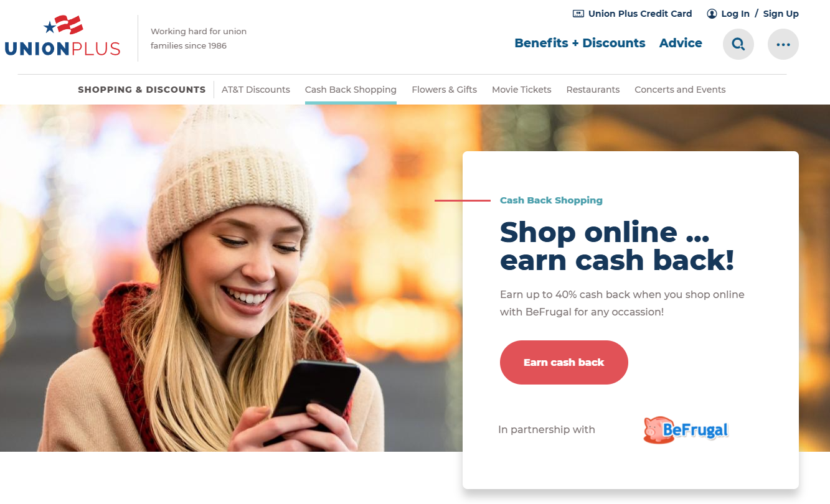This screenshot has width=830, height=504.
Task: Open the search magnifier icon
Action: 738,44
